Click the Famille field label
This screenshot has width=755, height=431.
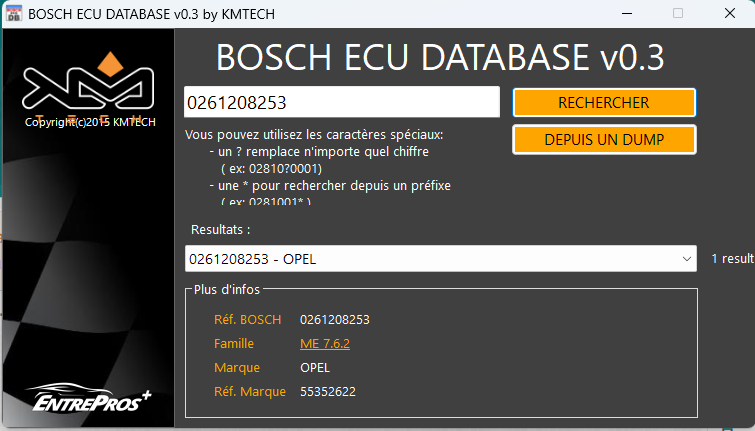click(x=234, y=343)
